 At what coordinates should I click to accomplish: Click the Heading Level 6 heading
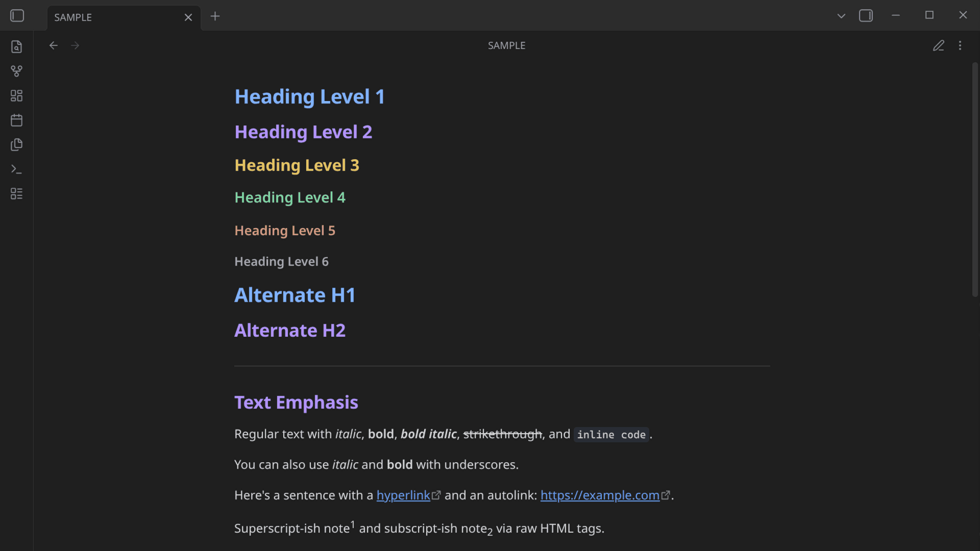coord(281,262)
